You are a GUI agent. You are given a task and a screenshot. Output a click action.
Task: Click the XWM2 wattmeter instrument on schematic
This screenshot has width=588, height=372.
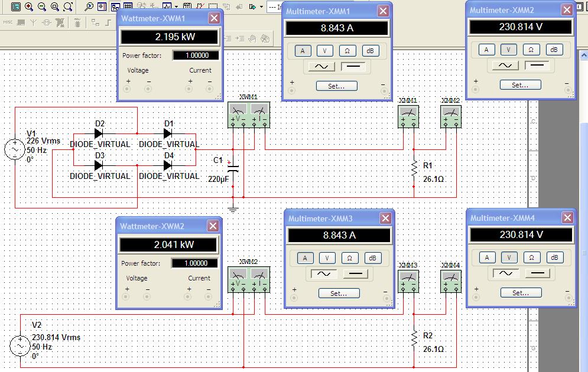tap(249, 279)
